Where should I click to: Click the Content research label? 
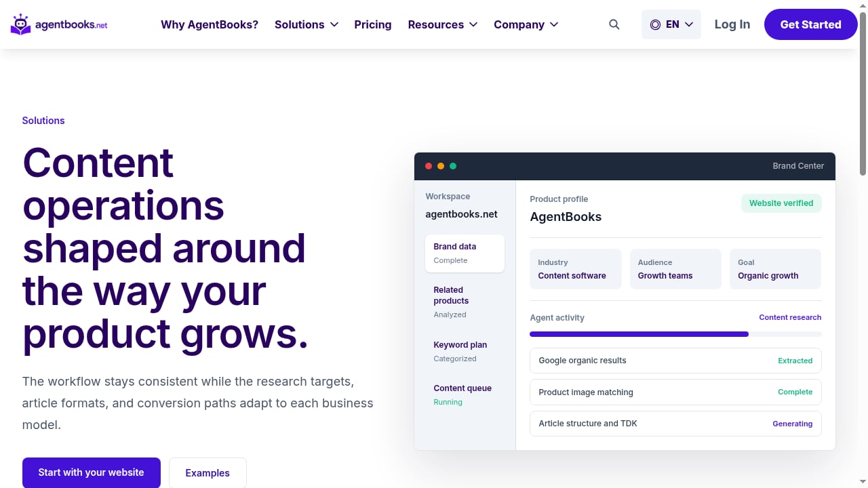pyautogui.click(x=790, y=317)
